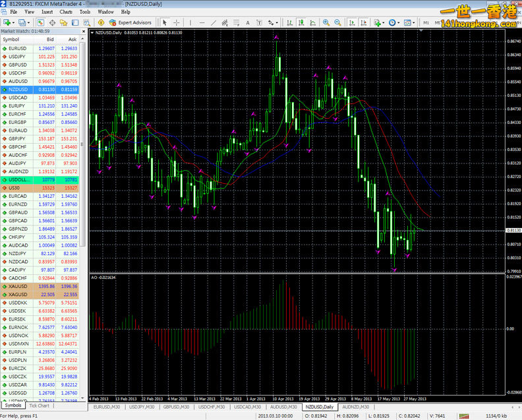Select the Text 'A' drawing tool
The image size is (522, 420).
[248, 22]
